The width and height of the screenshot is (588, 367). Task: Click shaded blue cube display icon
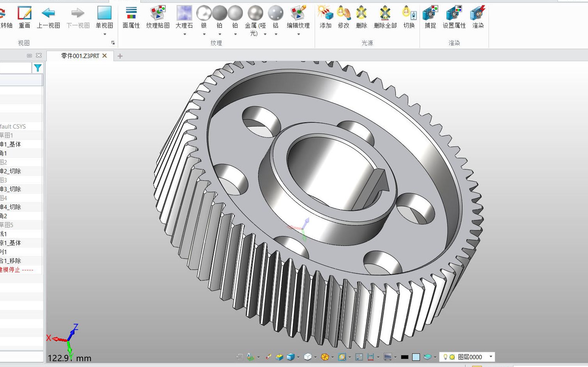pos(290,357)
